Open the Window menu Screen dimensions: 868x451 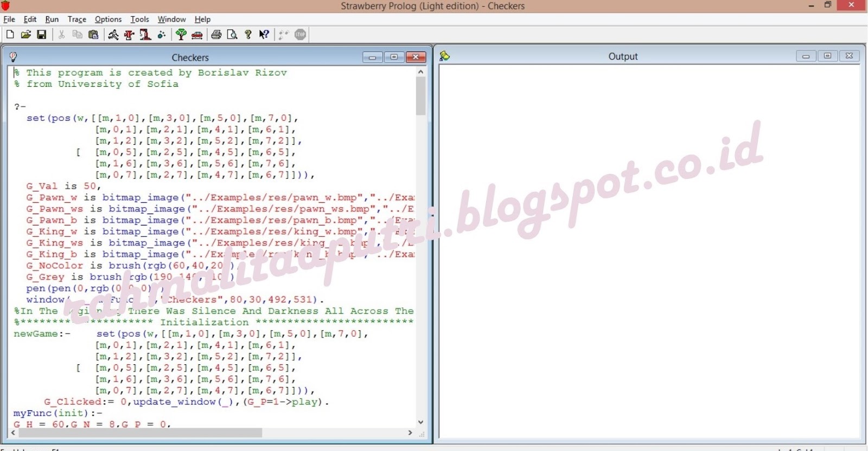click(172, 20)
